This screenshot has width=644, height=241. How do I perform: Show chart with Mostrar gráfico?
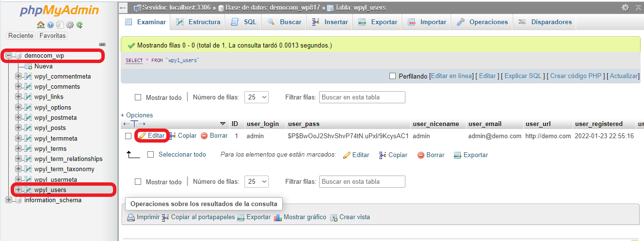[300, 217]
